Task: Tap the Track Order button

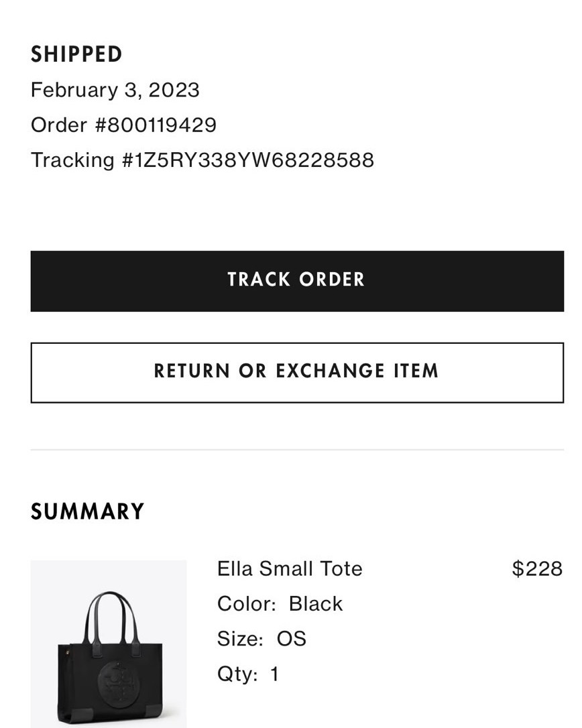Action: [297, 281]
